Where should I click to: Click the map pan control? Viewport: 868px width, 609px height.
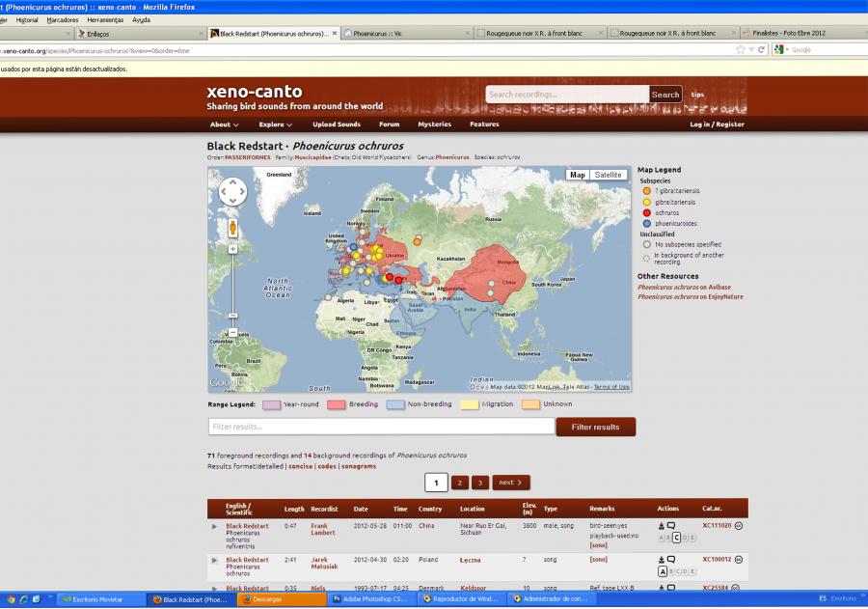pos(233,192)
